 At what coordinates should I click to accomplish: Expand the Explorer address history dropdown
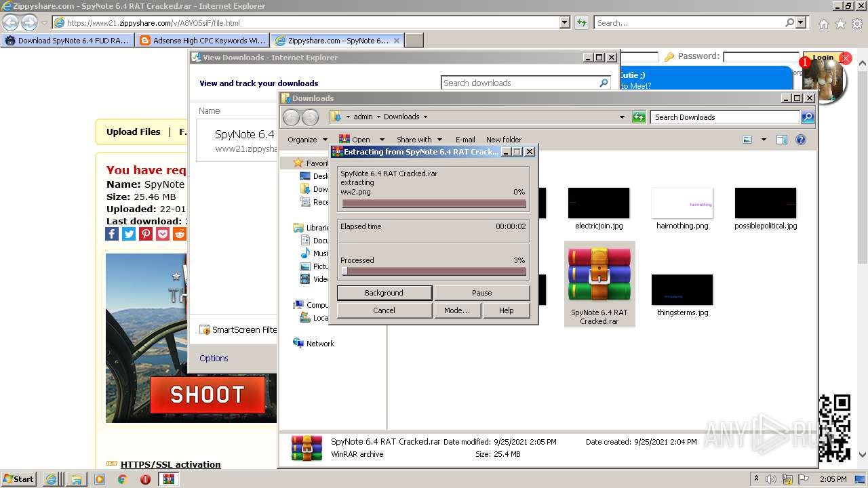coord(622,117)
